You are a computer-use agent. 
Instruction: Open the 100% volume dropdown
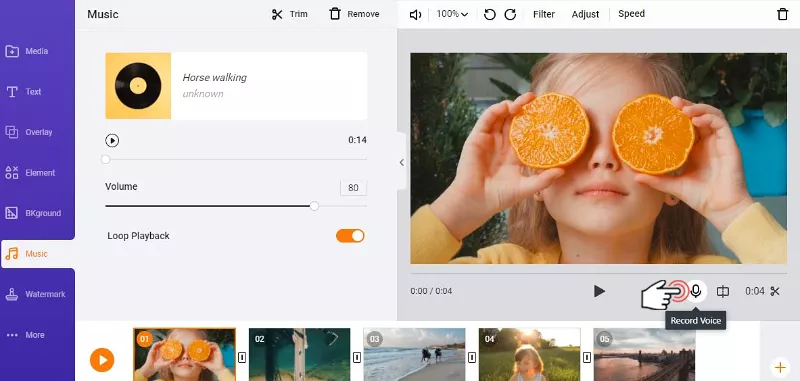coord(452,14)
